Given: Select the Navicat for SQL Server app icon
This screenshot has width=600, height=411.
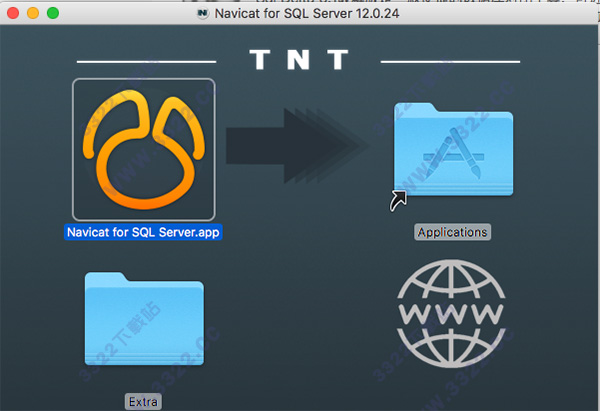Looking at the screenshot, I should 143,150.
